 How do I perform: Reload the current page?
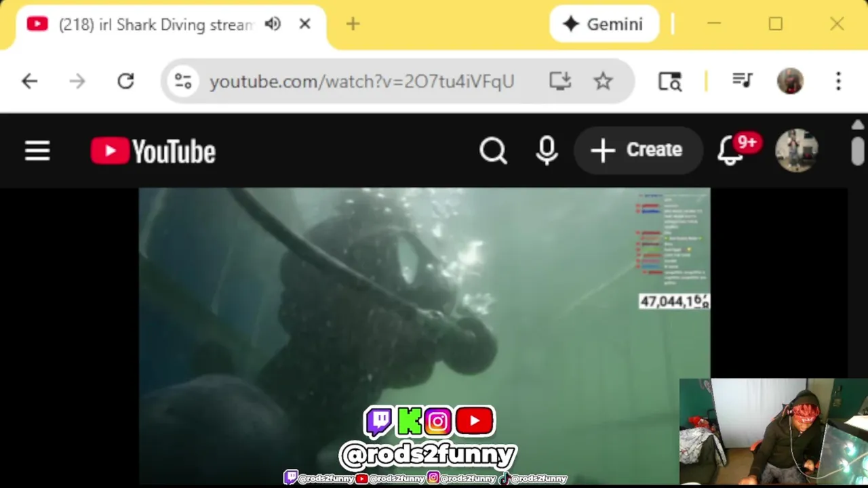pos(125,81)
